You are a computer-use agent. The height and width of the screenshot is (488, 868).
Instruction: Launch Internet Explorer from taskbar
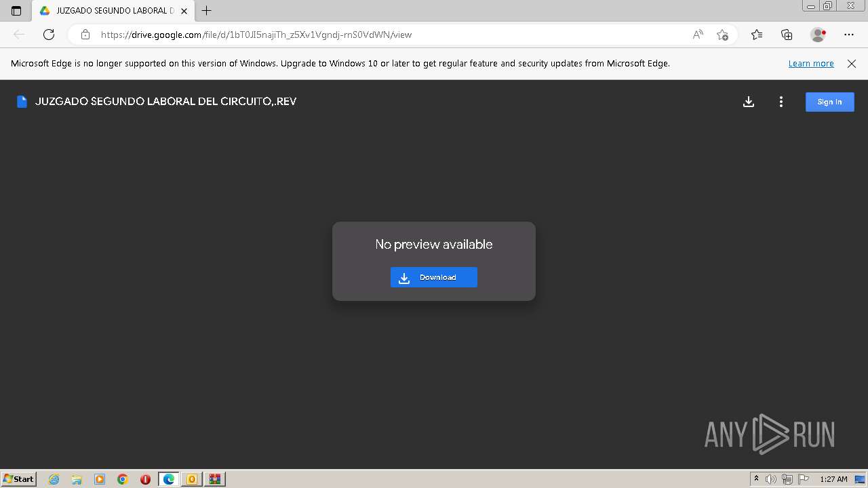coord(54,479)
